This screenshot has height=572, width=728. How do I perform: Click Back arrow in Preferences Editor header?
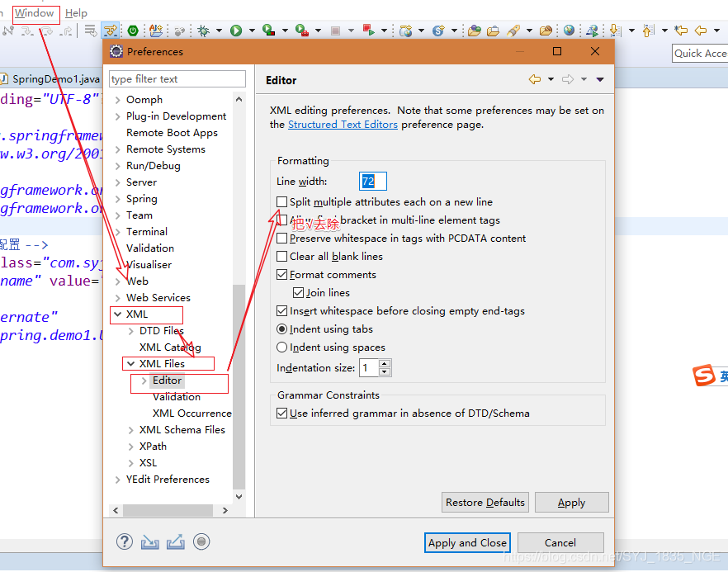(x=535, y=79)
